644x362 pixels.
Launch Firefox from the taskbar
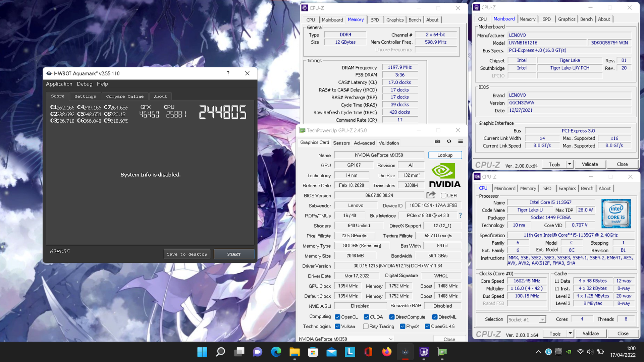click(387, 352)
